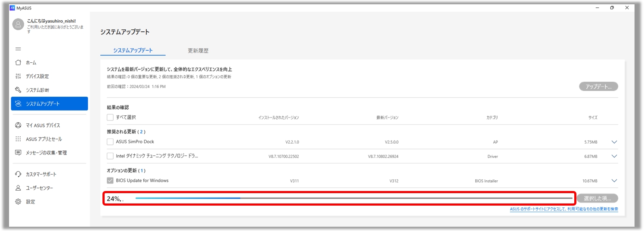Click the V2.2.1.0 installed version cell
Image resolution: width=644 pixels, height=231 pixels.
pyautogui.click(x=292, y=142)
